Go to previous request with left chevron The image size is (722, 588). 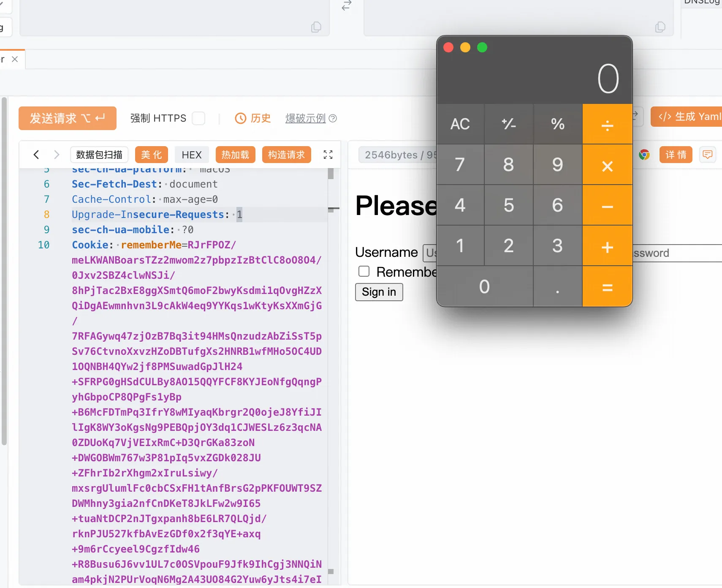36,155
